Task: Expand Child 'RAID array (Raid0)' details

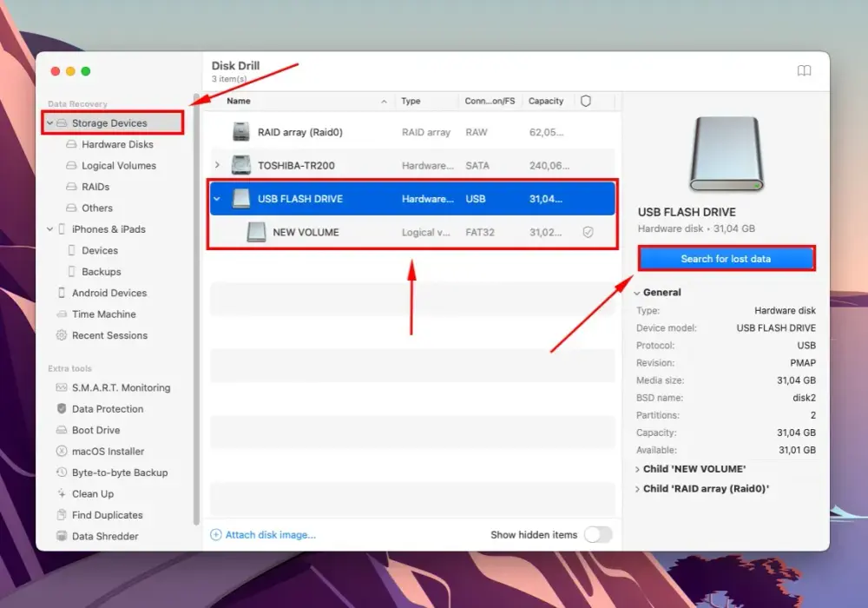Action: pos(637,489)
